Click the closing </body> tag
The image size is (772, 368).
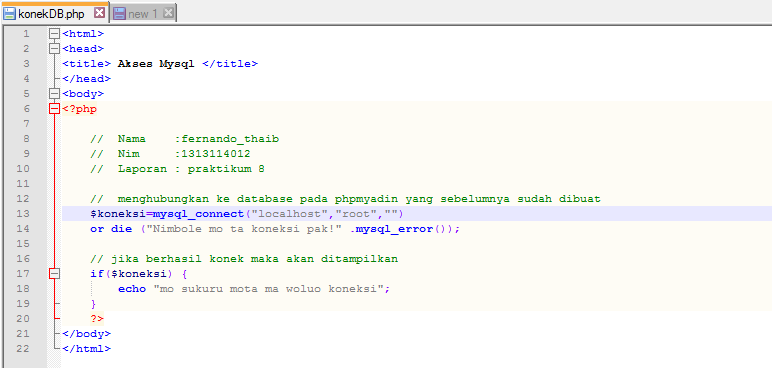click(87, 334)
